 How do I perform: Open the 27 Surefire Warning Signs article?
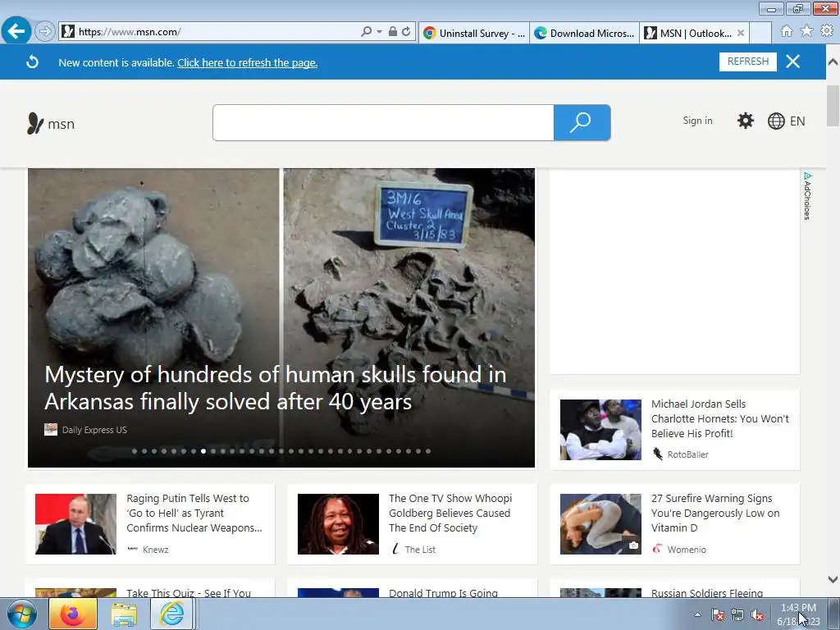[715, 513]
